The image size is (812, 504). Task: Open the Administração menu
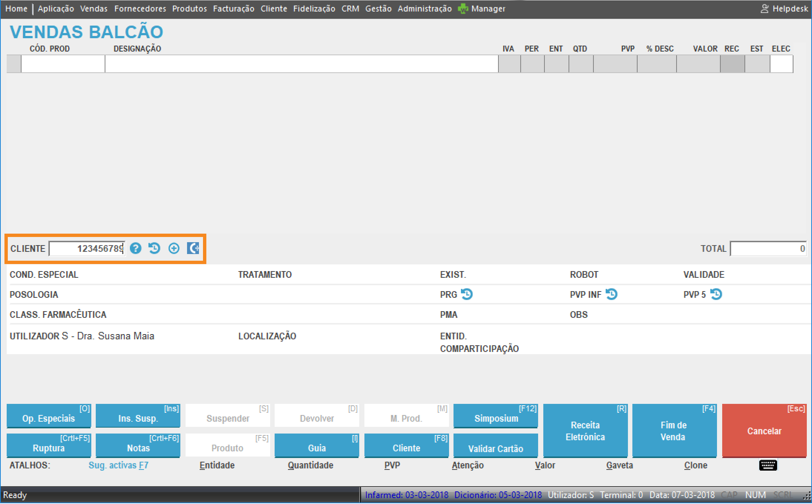[425, 9]
